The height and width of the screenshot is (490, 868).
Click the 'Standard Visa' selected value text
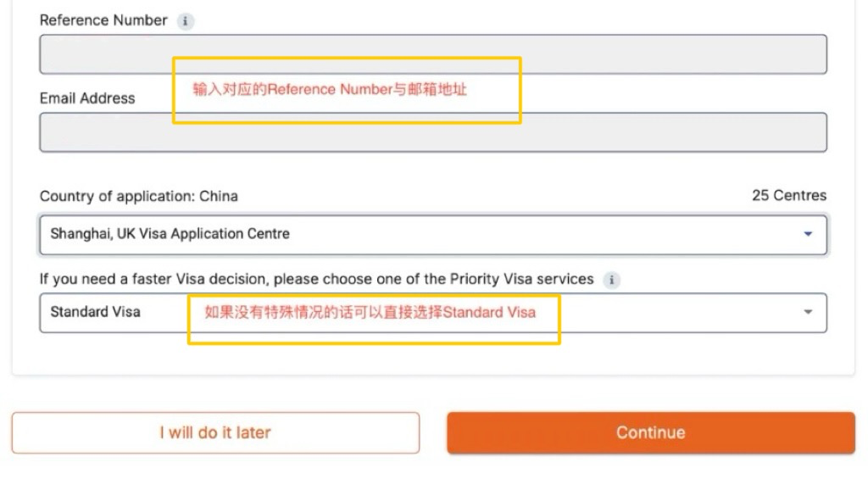coord(95,312)
